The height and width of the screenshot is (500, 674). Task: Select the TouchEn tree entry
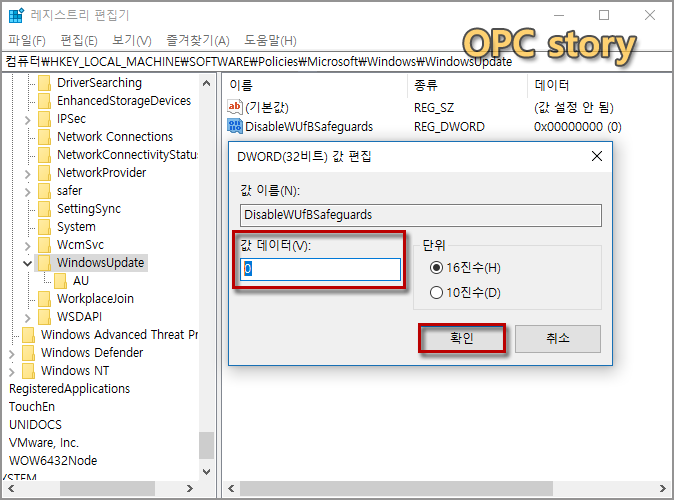pyautogui.click(x=32, y=407)
